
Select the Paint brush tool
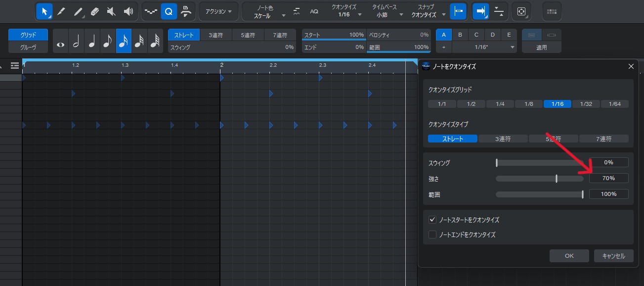coord(78,11)
